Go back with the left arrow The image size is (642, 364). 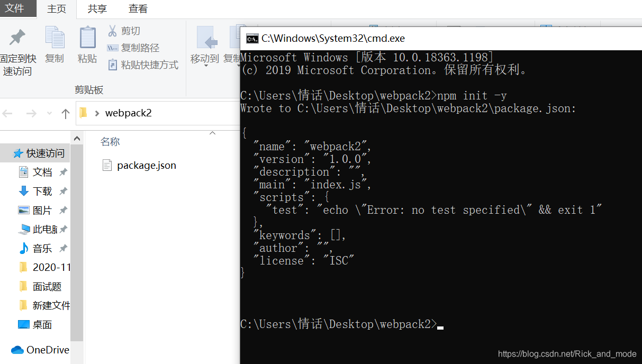coord(8,113)
